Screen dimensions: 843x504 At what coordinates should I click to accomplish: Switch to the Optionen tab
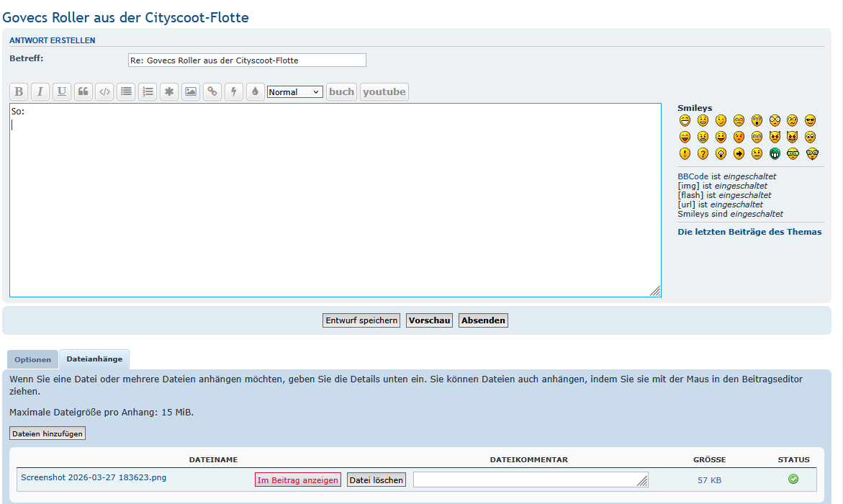[33, 359]
